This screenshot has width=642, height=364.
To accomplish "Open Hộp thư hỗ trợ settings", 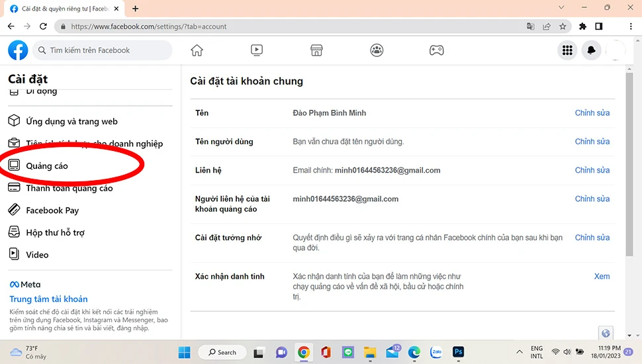I will pyautogui.click(x=54, y=233).
